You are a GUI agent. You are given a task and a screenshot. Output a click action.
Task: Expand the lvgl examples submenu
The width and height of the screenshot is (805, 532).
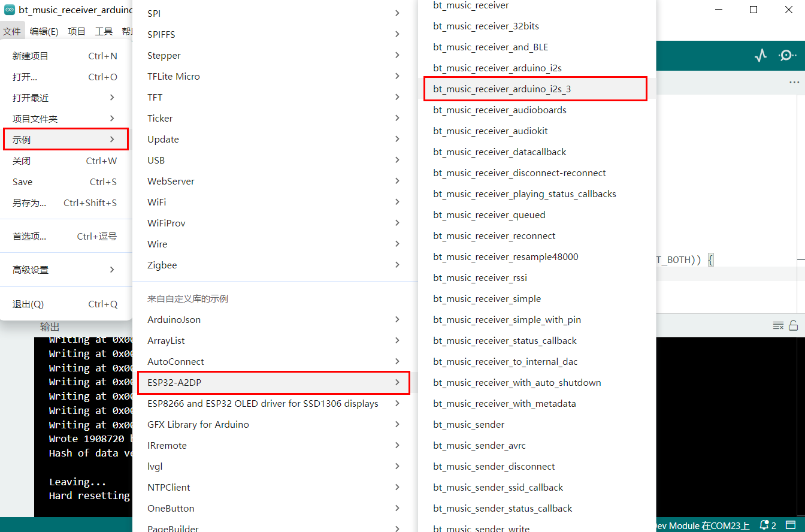click(x=274, y=466)
